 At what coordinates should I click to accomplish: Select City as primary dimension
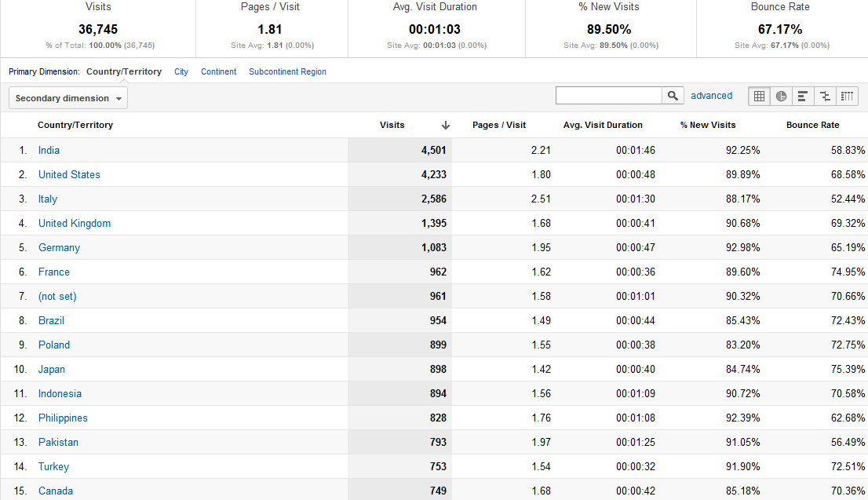tap(181, 71)
